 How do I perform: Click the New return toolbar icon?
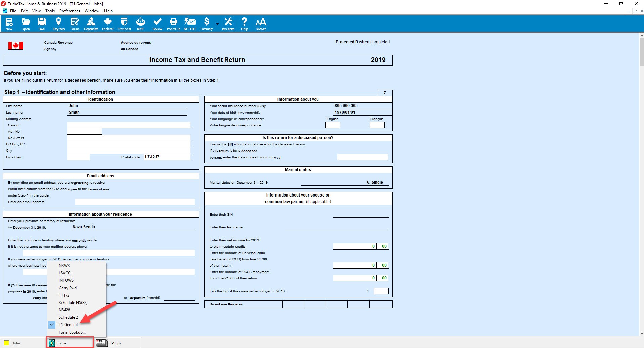9,24
